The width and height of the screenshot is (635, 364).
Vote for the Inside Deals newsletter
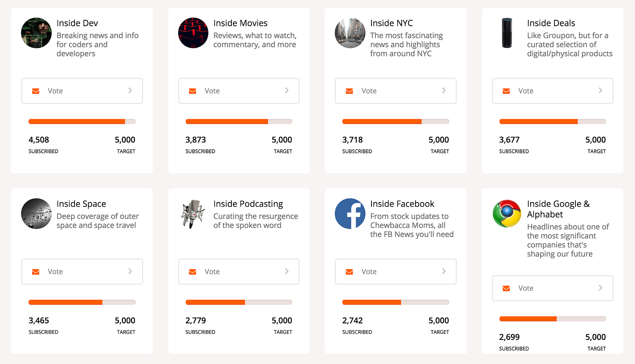[552, 91]
